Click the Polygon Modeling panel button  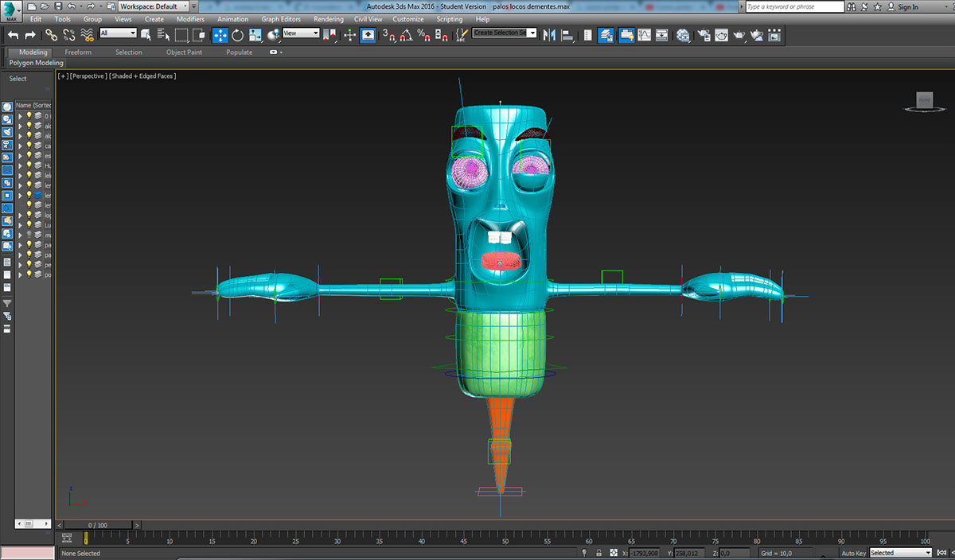(x=36, y=63)
